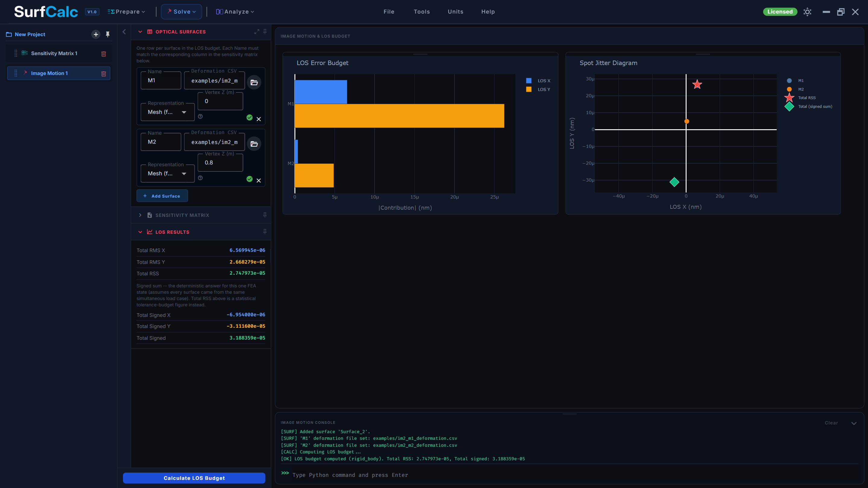This screenshot has width=868, height=488.
Task: Open the Analyze dropdown menu
Action: coord(235,12)
